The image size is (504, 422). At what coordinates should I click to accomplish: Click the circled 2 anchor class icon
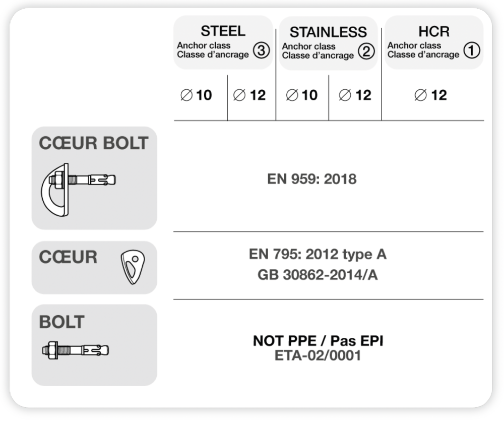tap(366, 51)
